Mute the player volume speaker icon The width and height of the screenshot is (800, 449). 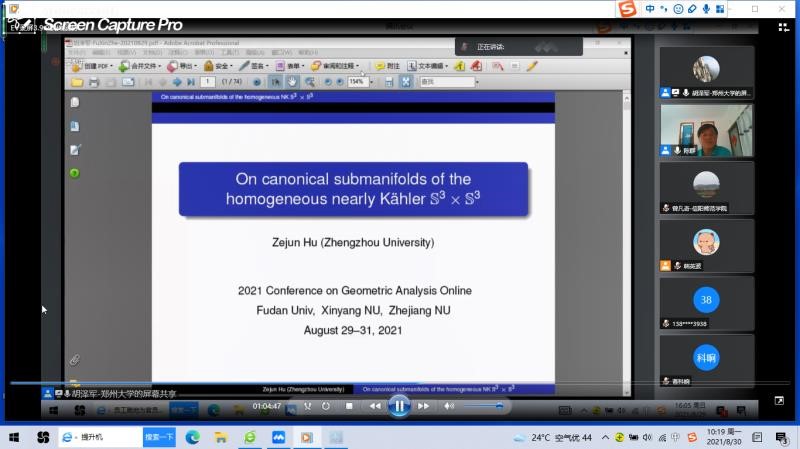(x=449, y=406)
